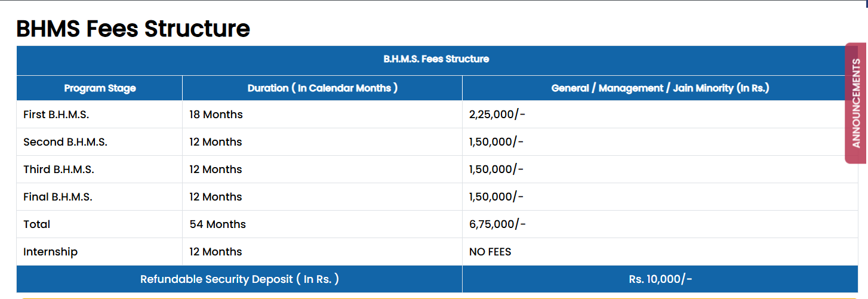This screenshot has height=299, width=868.
Task: Select the 6,75,000/- total fee cell
Action: (497, 224)
